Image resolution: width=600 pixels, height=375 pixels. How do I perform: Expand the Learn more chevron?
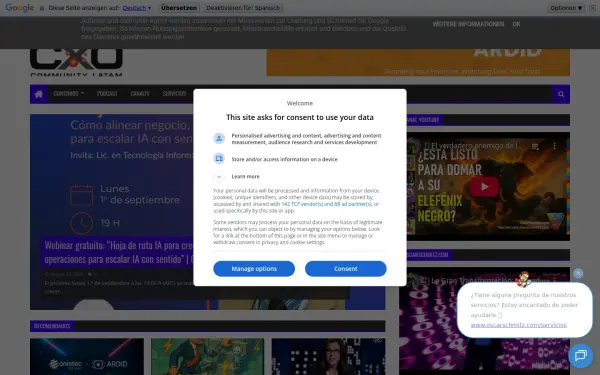219,176
